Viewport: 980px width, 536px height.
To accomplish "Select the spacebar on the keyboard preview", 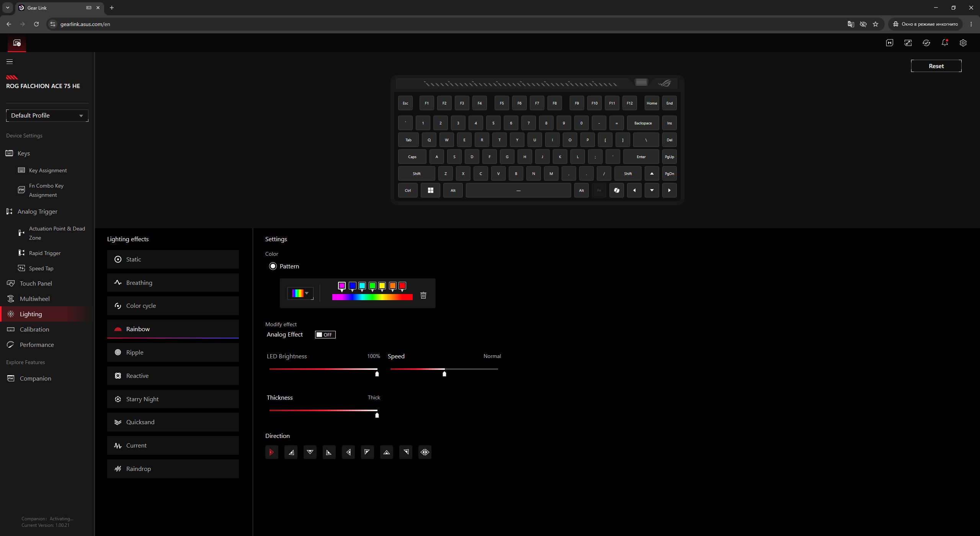I will click(x=518, y=190).
